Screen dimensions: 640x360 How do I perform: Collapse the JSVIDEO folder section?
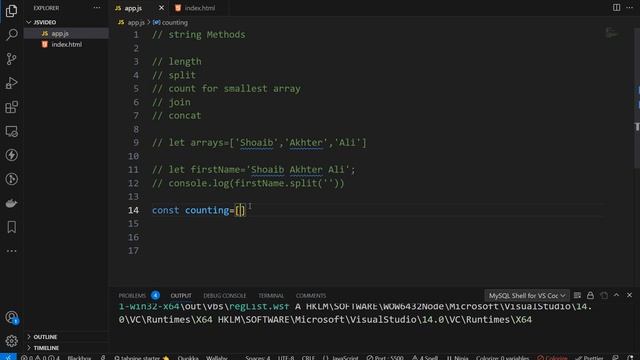[29, 22]
